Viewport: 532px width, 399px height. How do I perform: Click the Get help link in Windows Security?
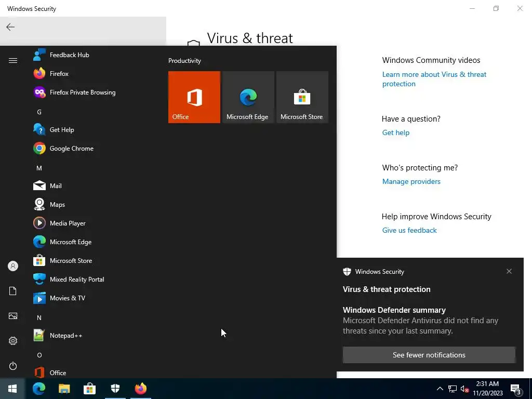coord(395,132)
